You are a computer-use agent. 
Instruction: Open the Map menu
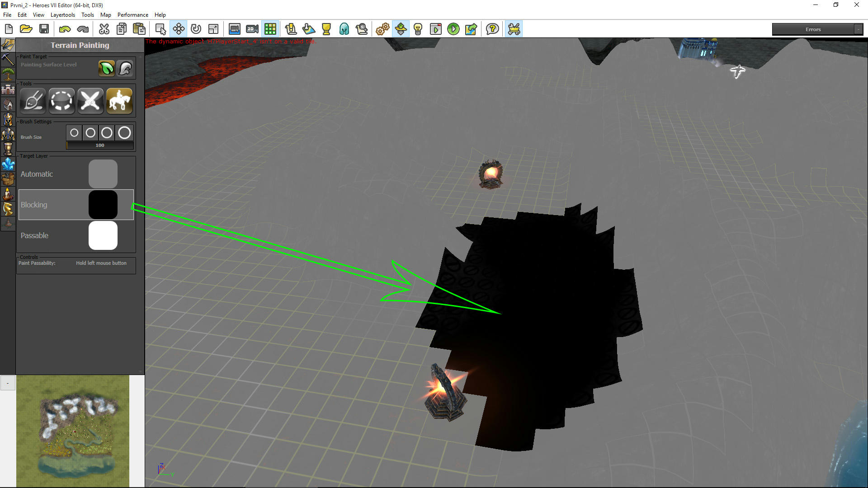106,15
